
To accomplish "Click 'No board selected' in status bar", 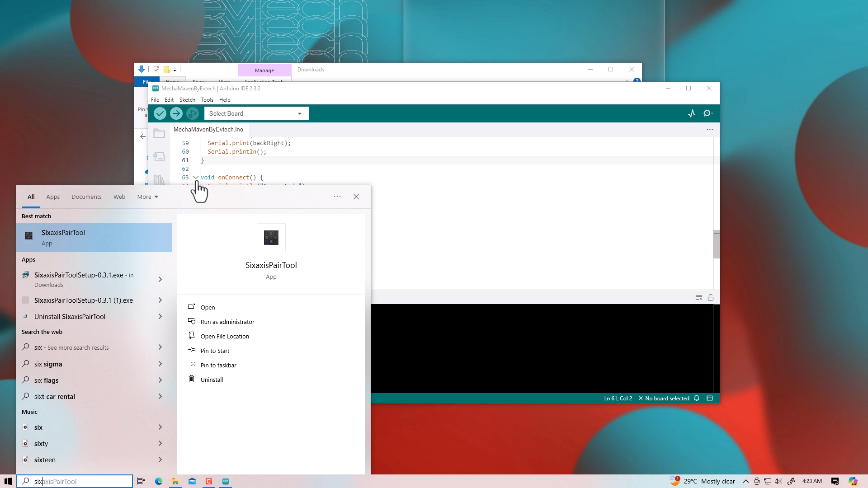I will [664, 398].
